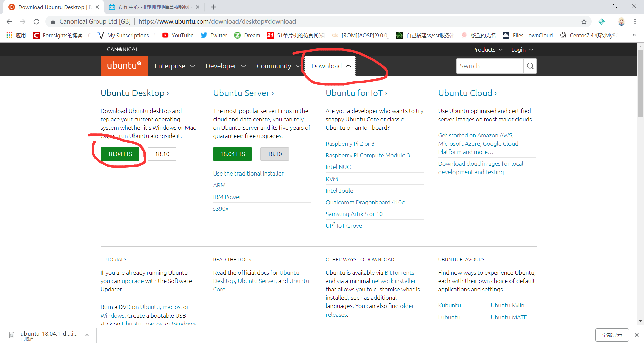644x345 pixels.
Task: Open the Ubuntu Kylin flavour link
Action: tap(507, 305)
